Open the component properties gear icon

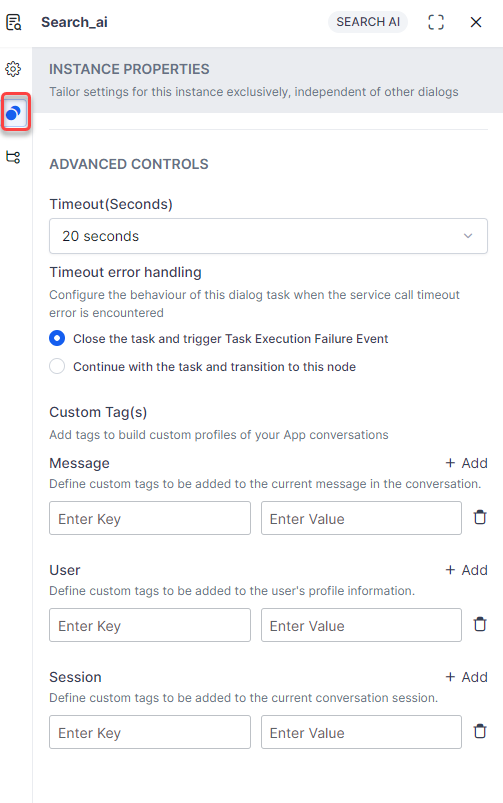coord(13,69)
